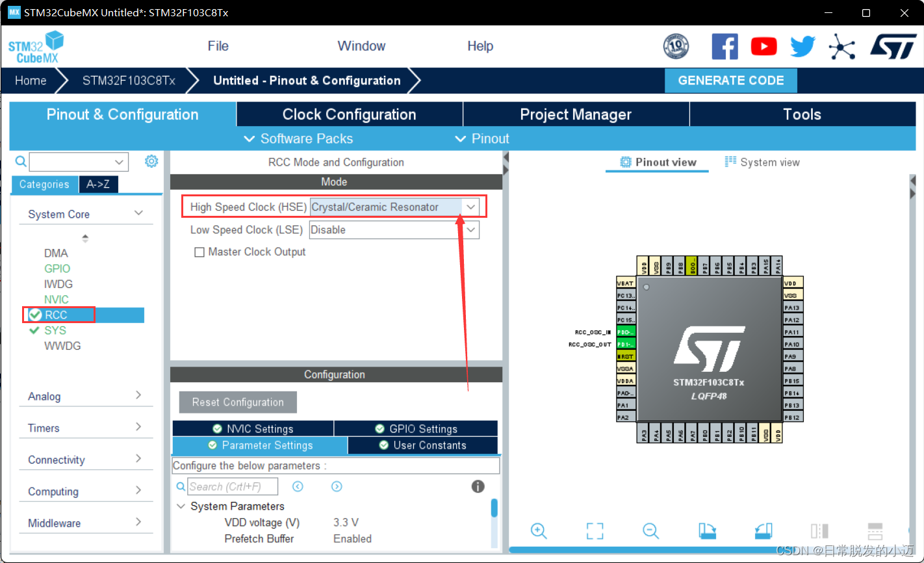Expand the Middleware category
This screenshot has width=924, height=563.
point(138,522)
